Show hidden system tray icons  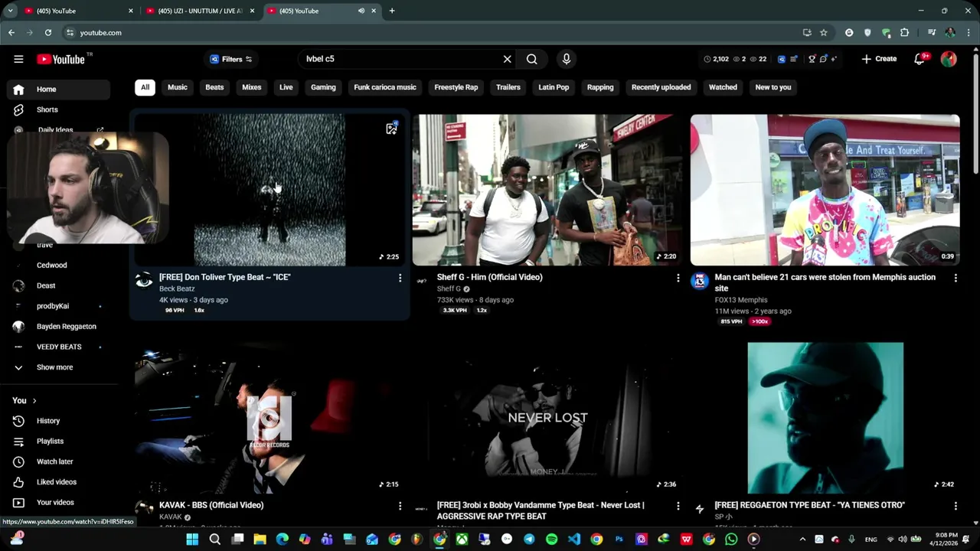pyautogui.click(x=802, y=540)
